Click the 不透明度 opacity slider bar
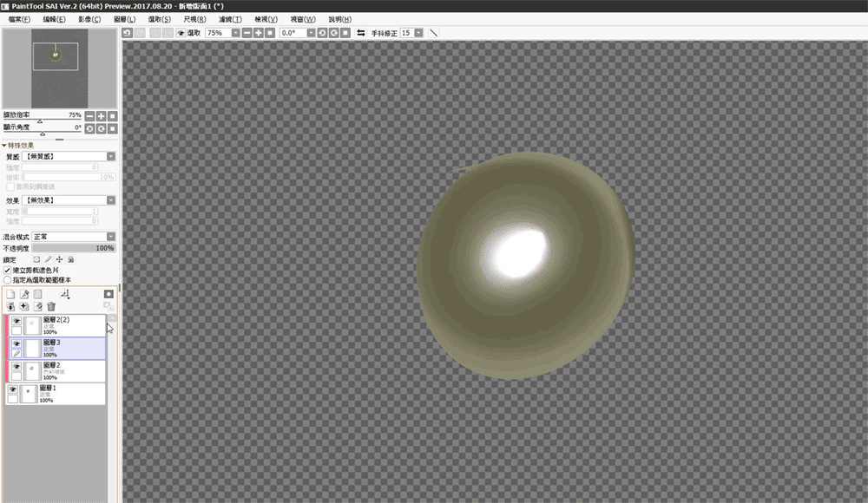 click(74, 248)
